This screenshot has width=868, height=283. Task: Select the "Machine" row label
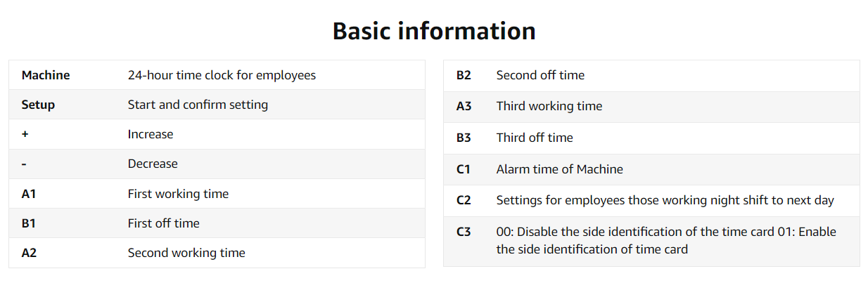(46, 75)
